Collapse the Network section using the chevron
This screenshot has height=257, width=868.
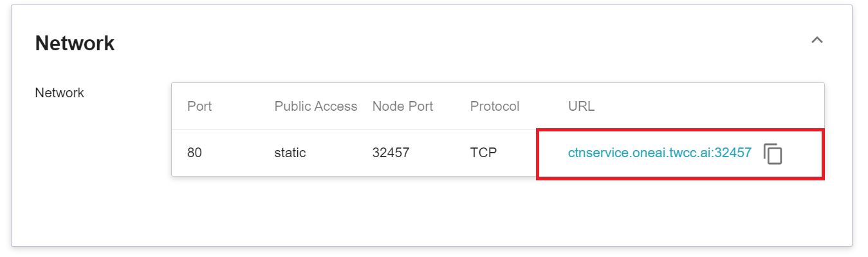pos(817,40)
